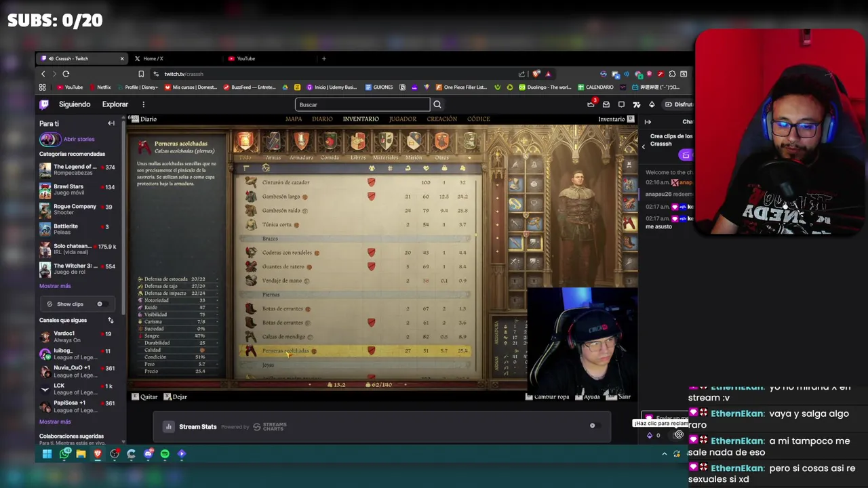868x488 pixels.
Task: Open a new browser tab
Action: click(323, 58)
